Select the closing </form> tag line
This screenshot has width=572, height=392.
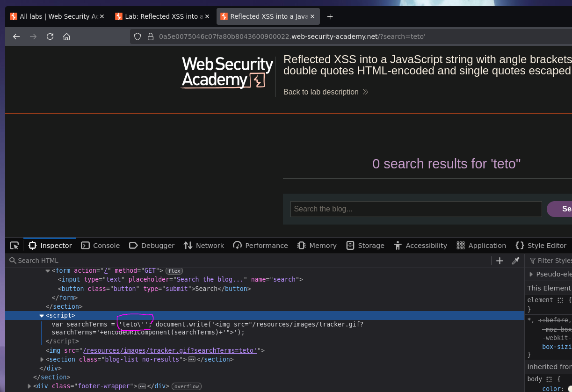[65, 298]
